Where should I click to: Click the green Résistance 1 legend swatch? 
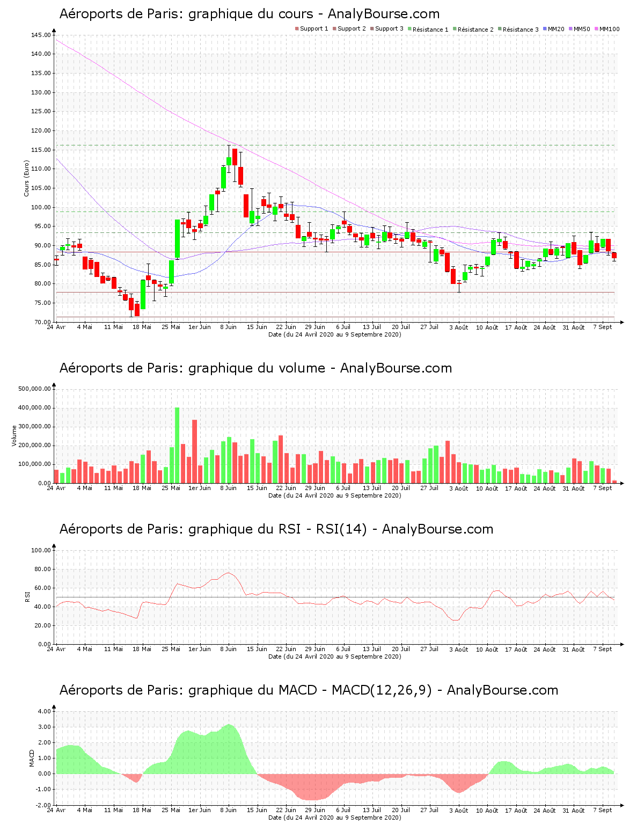pyautogui.click(x=409, y=29)
